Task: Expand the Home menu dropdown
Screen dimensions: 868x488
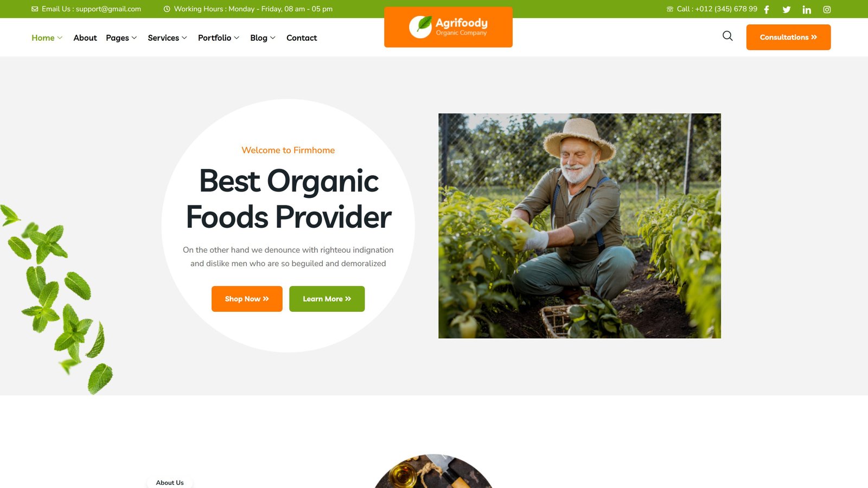Action: click(47, 38)
